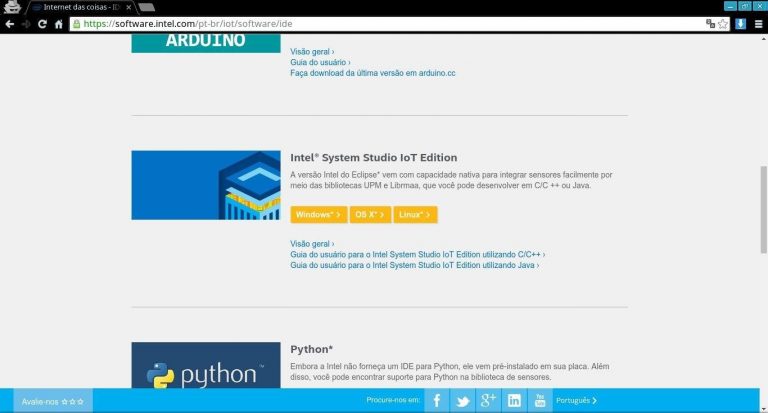
Task: Open the Intel System Studio C/C++ user guide link
Action: tap(416, 255)
